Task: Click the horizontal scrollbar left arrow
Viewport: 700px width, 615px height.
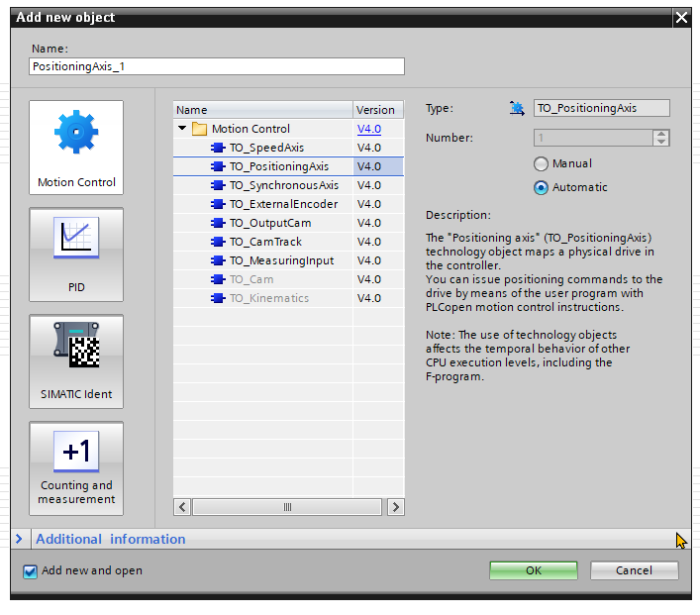Action: pos(182,507)
